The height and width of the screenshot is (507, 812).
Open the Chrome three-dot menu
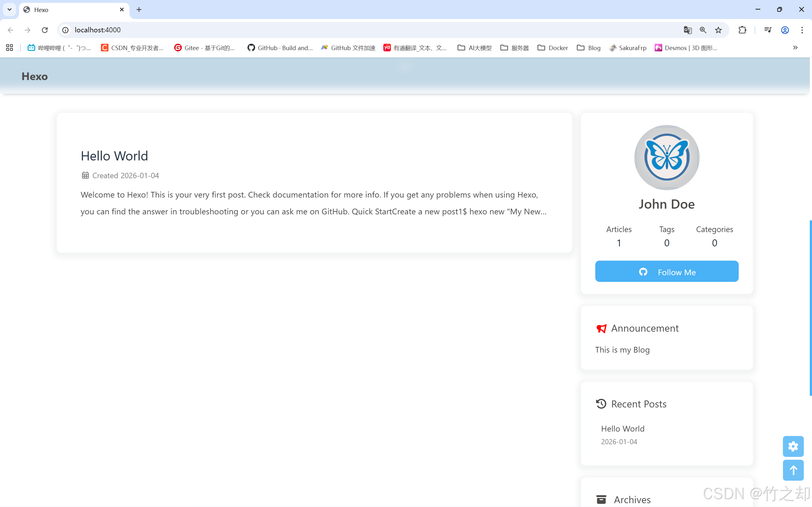[802, 30]
